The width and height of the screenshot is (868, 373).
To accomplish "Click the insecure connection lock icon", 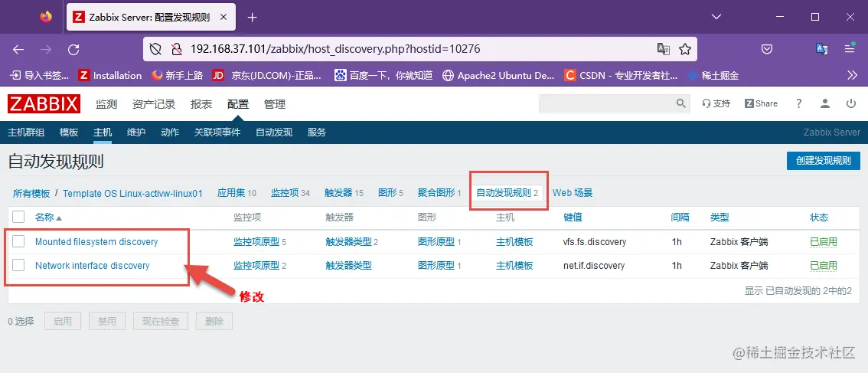I will (x=177, y=49).
